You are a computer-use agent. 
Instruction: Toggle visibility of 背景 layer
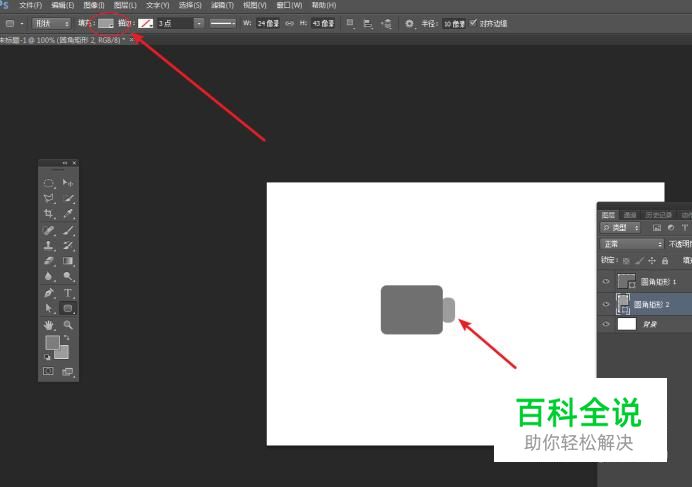point(606,324)
